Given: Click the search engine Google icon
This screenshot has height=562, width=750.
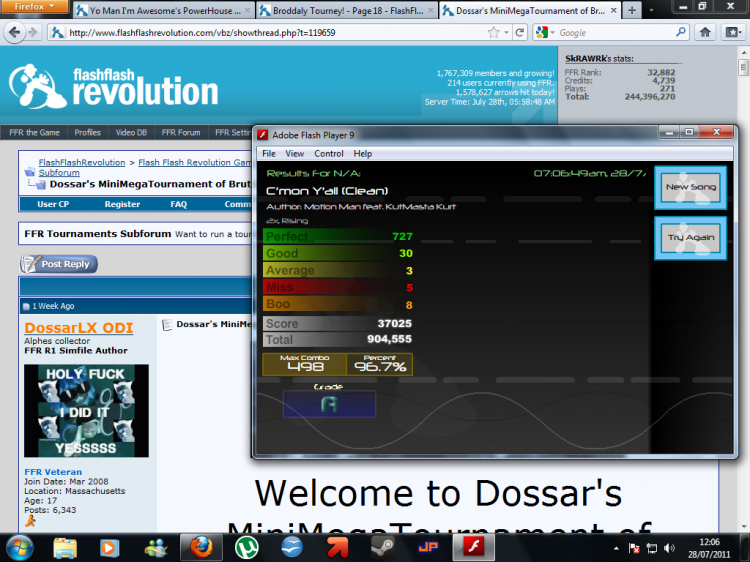Looking at the screenshot, I should [542, 32].
